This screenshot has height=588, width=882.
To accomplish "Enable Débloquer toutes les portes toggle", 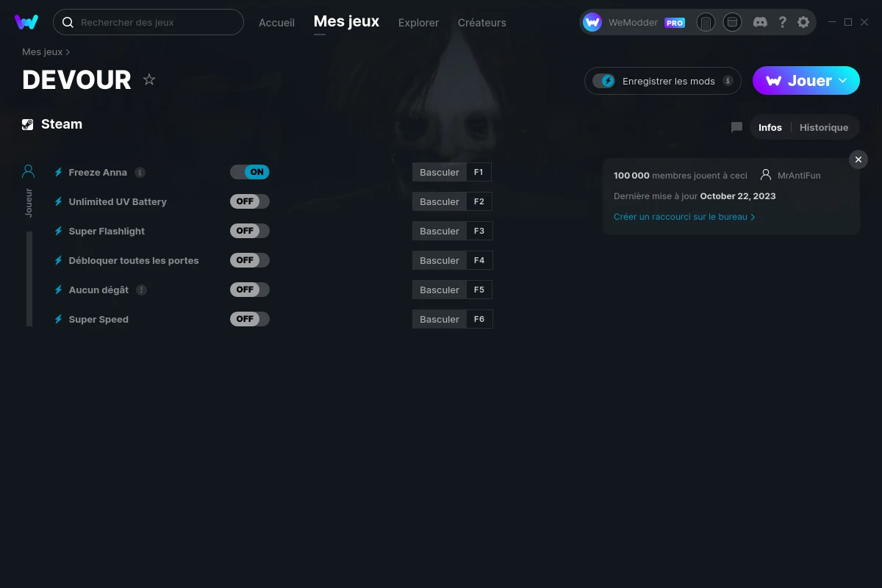I will [250, 260].
